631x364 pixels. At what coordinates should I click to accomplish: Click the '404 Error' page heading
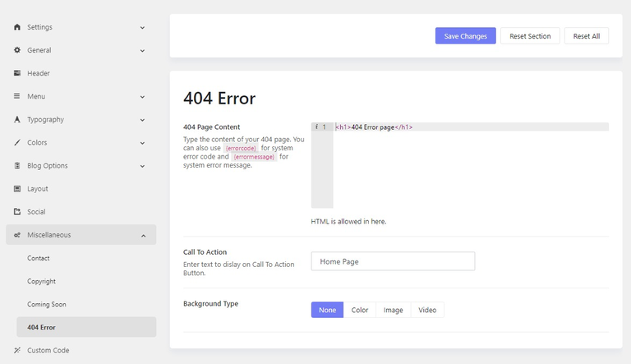click(219, 99)
